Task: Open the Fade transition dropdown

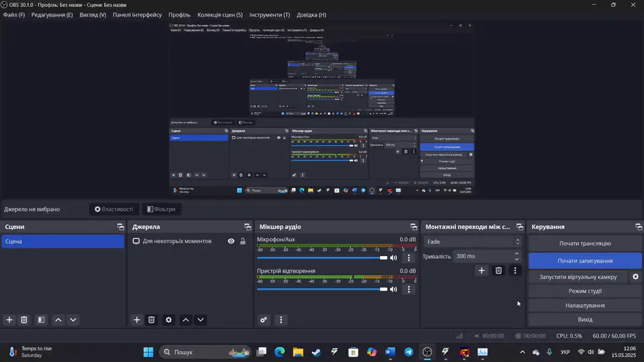Action: point(472,242)
